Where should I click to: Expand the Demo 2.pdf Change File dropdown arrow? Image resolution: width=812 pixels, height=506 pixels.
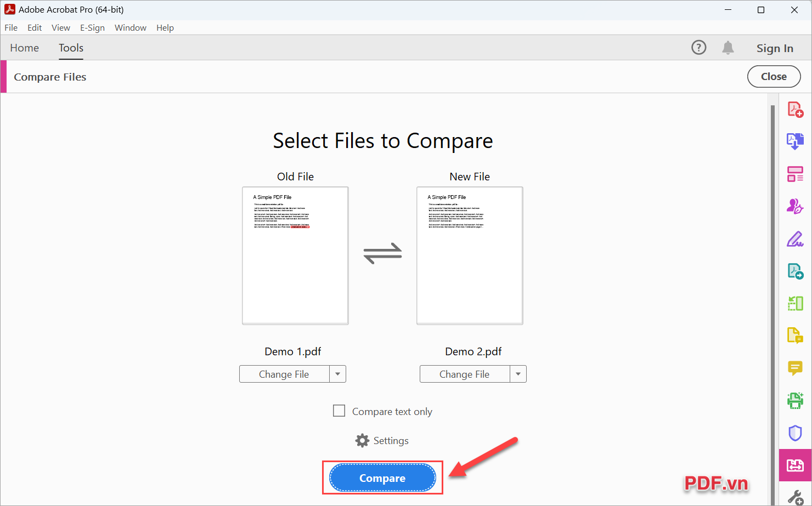518,374
